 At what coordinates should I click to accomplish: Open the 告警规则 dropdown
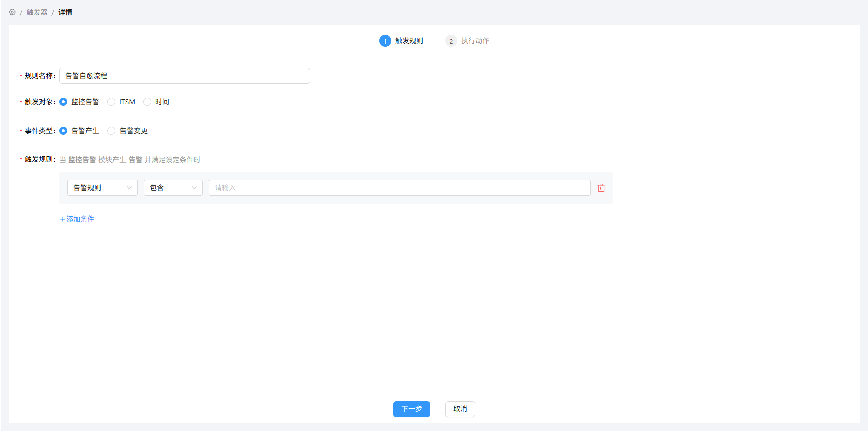click(102, 188)
